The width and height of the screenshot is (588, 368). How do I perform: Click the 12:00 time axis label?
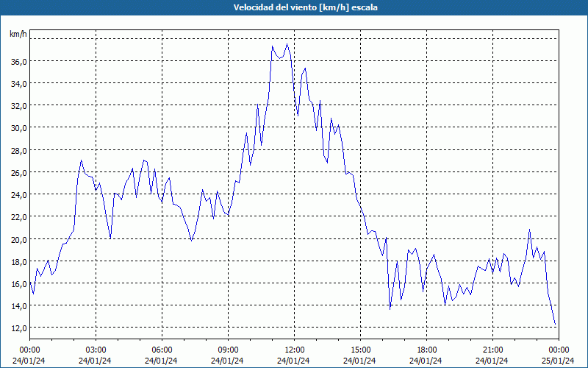295,350
